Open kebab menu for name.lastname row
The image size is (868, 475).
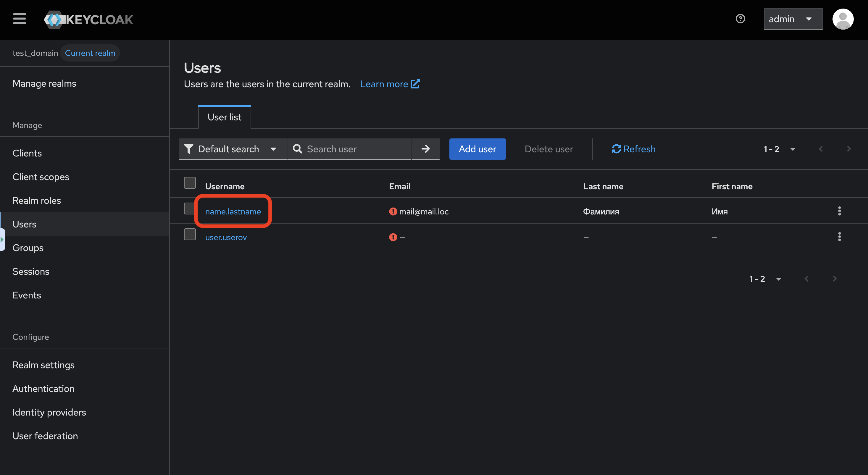(x=839, y=211)
